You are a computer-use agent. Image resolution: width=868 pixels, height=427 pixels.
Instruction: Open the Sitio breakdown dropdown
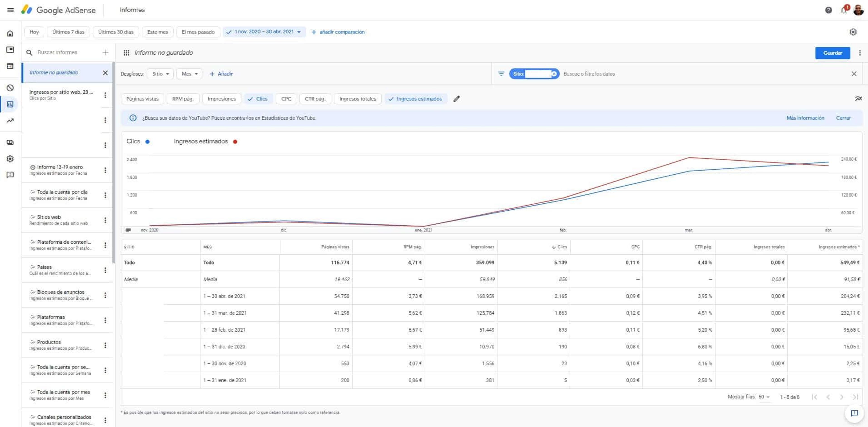click(x=160, y=74)
